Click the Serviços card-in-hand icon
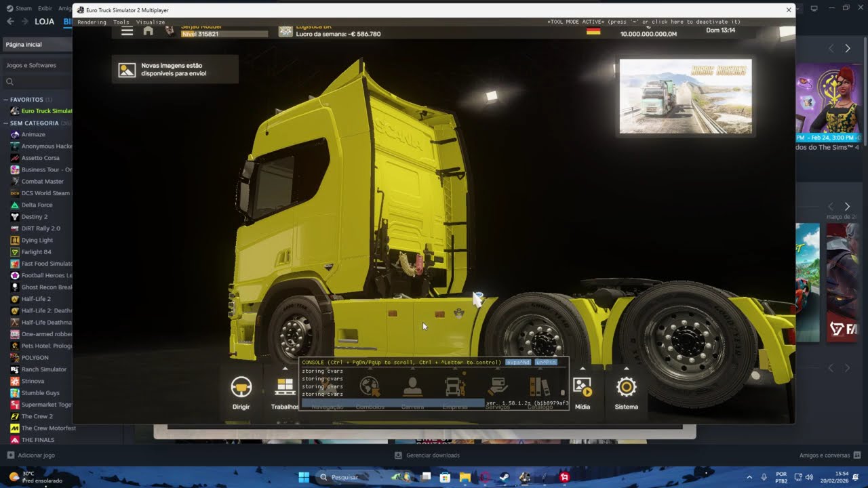This screenshot has height=488, width=868. (x=498, y=387)
